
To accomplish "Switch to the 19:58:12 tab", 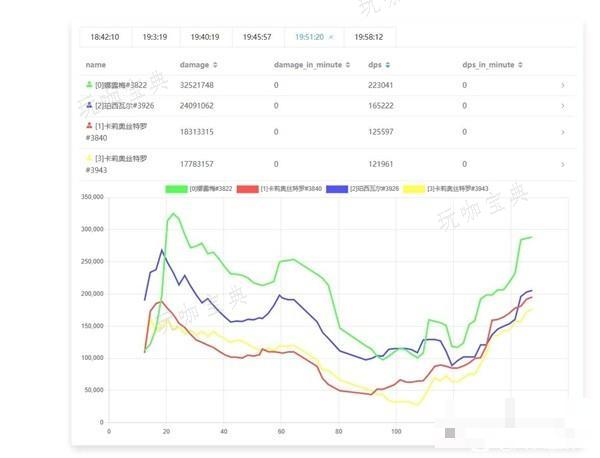I will tap(369, 37).
